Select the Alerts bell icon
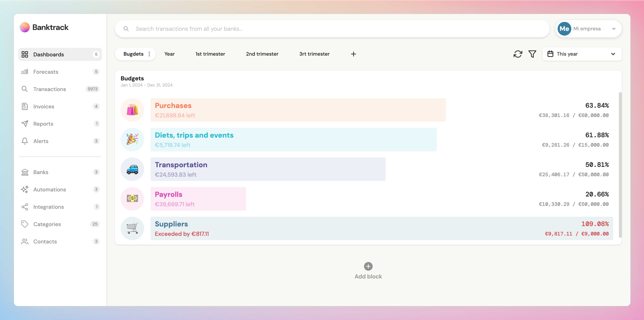The image size is (644, 320). pyautogui.click(x=25, y=141)
